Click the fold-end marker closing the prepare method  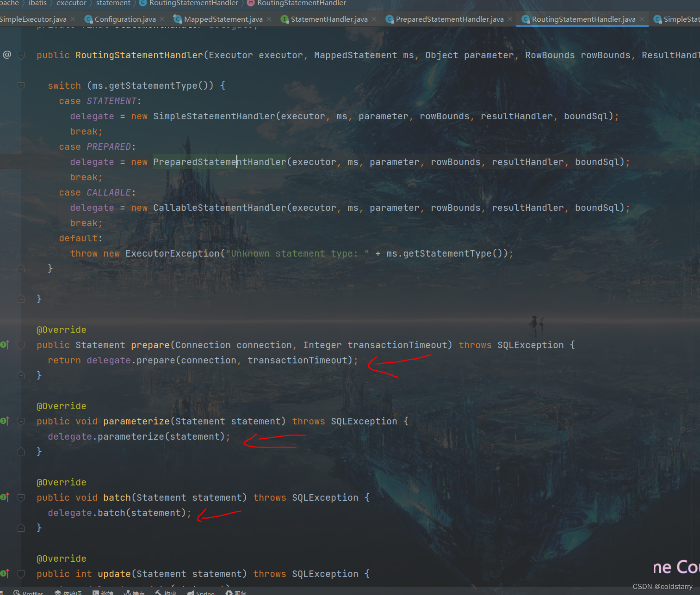click(21, 375)
